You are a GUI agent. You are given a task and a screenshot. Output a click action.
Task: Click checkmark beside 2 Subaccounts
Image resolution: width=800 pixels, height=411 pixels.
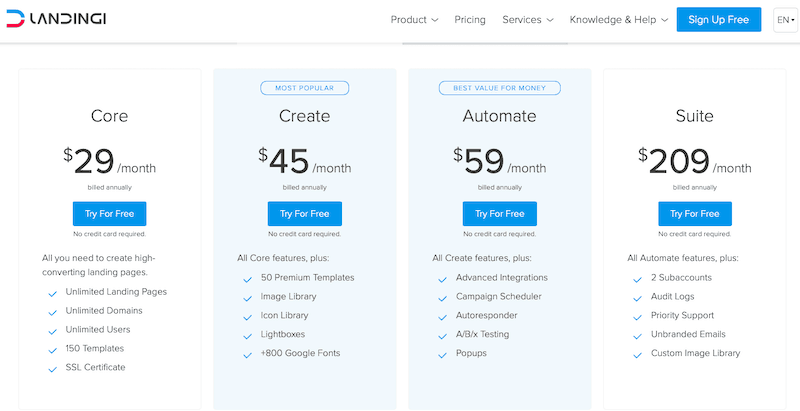pyautogui.click(x=637, y=280)
